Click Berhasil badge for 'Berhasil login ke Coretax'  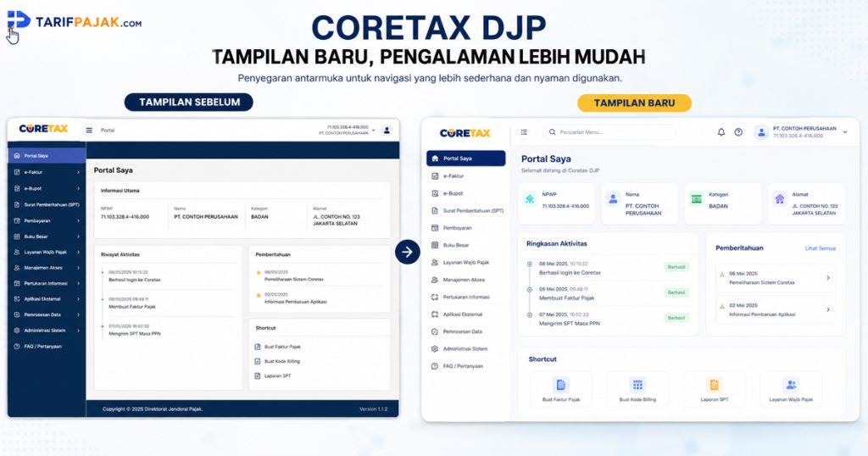click(676, 267)
